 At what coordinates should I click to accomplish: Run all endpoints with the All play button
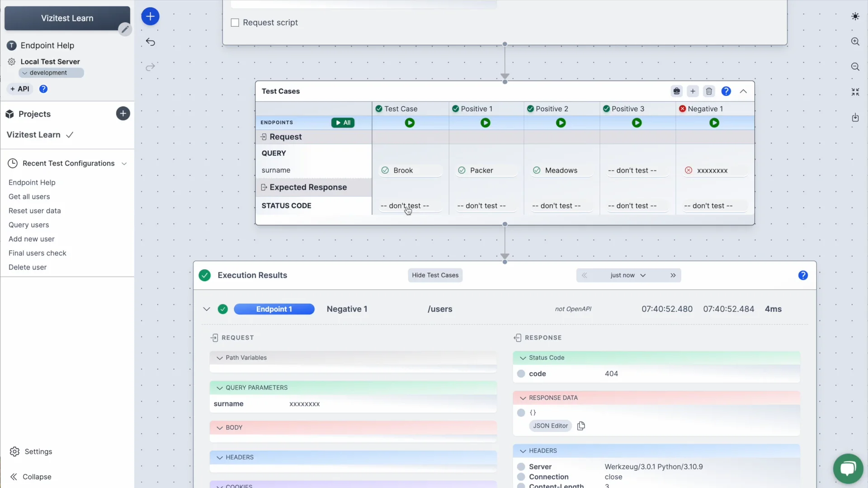point(343,122)
